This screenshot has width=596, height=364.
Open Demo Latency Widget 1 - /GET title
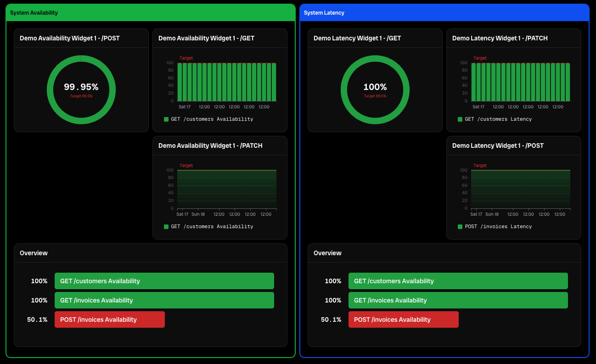357,38
